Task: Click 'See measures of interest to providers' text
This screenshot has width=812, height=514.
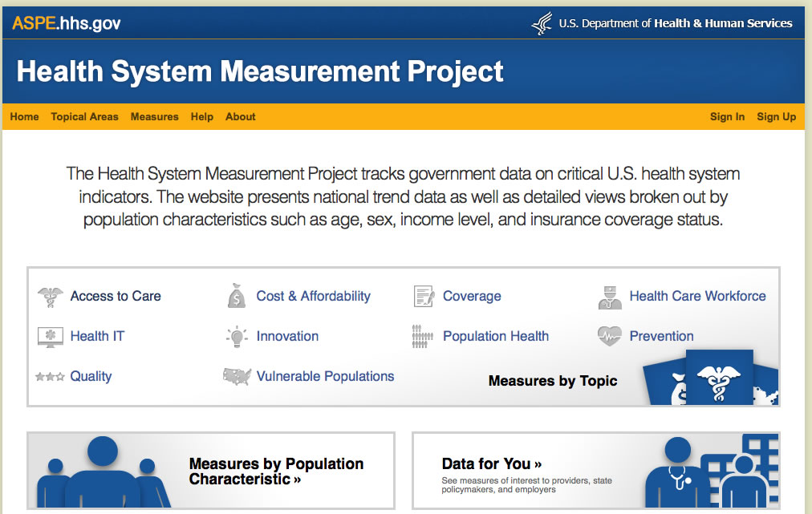Action: click(x=526, y=485)
